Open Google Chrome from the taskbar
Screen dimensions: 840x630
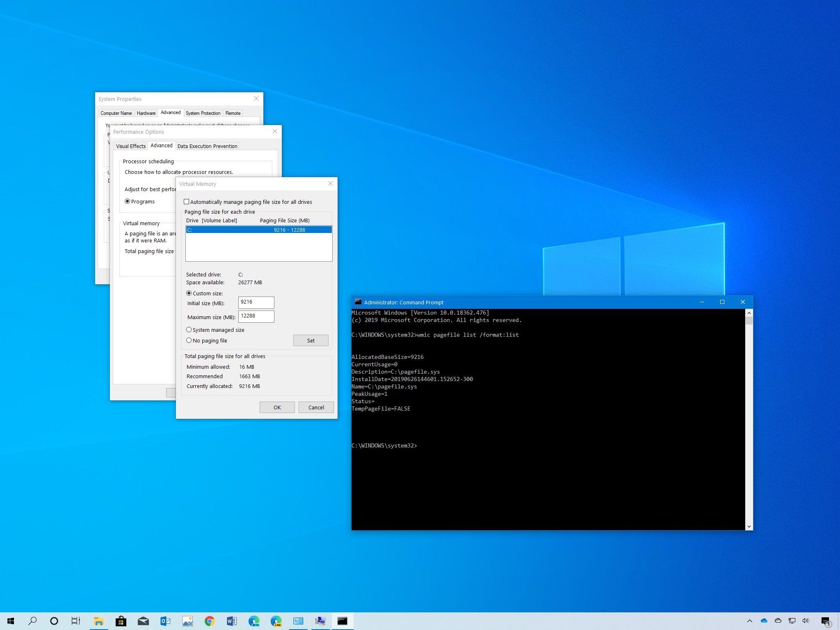click(x=210, y=621)
